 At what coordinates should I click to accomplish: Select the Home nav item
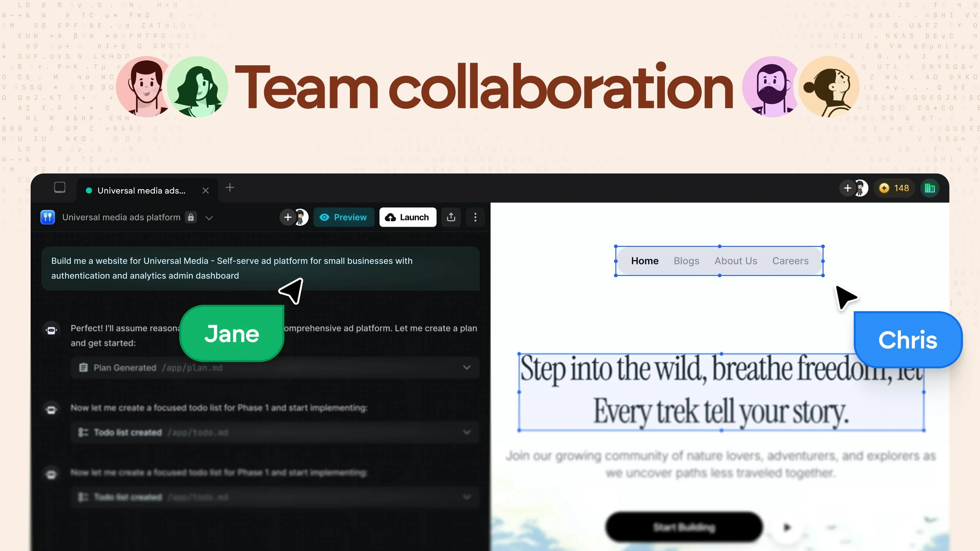(645, 261)
